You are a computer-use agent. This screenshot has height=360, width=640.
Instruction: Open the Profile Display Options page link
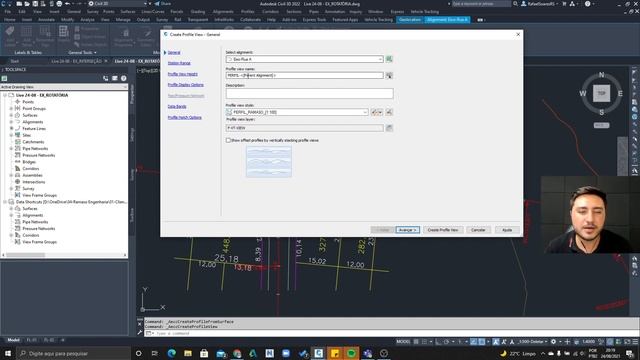(186, 85)
